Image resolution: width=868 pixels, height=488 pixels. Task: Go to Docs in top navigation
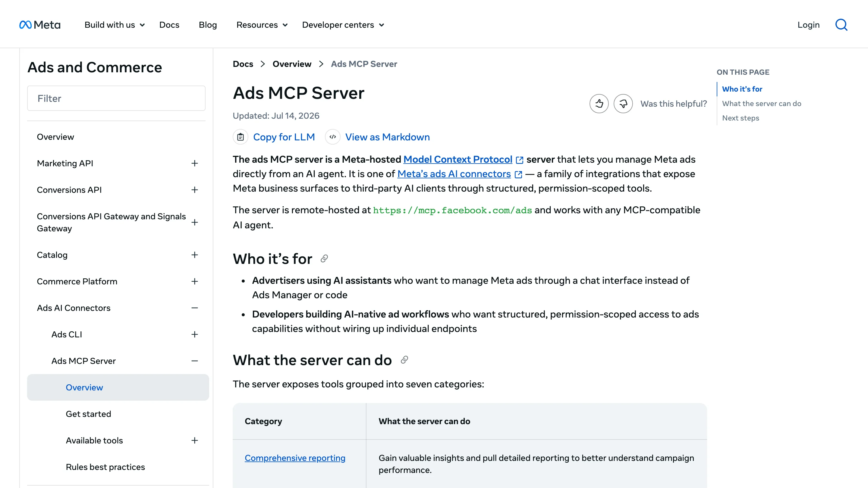[169, 25]
